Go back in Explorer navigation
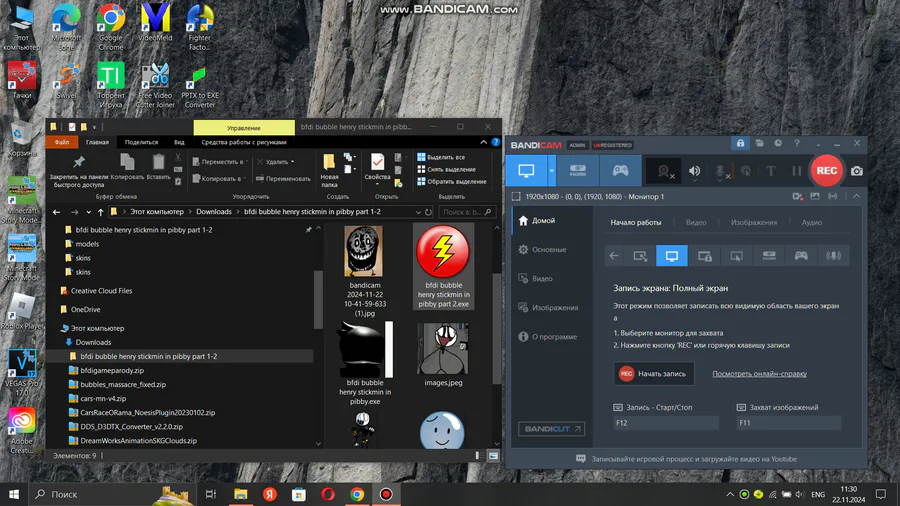The image size is (900, 506). pos(56,212)
